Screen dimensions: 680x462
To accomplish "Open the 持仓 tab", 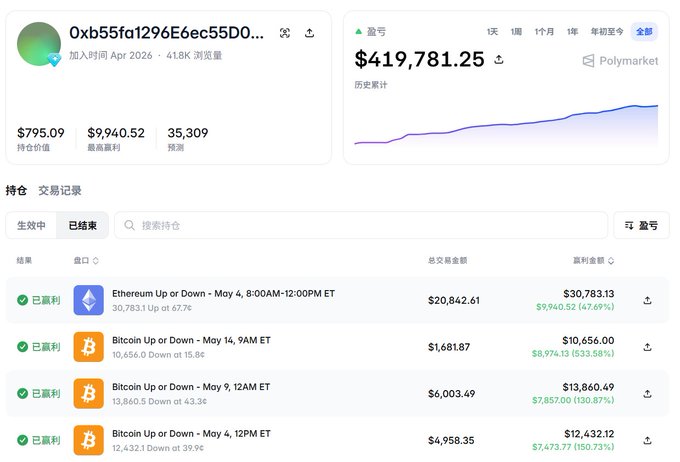I will [x=16, y=190].
